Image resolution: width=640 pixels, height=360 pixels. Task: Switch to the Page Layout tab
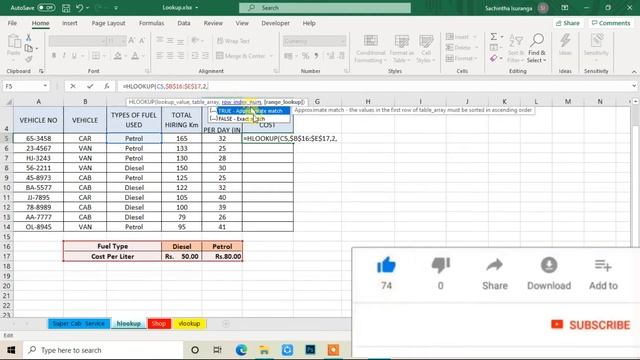click(108, 23)
